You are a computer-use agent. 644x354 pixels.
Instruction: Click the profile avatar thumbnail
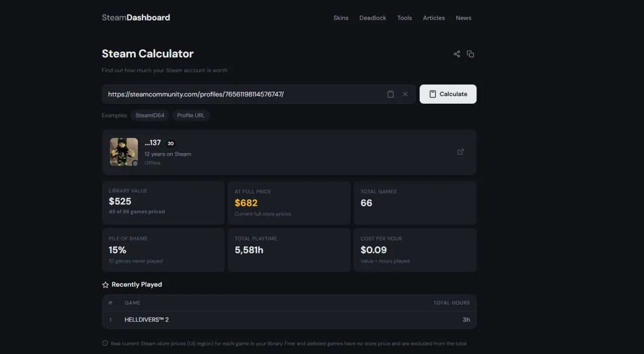[124, 152]
